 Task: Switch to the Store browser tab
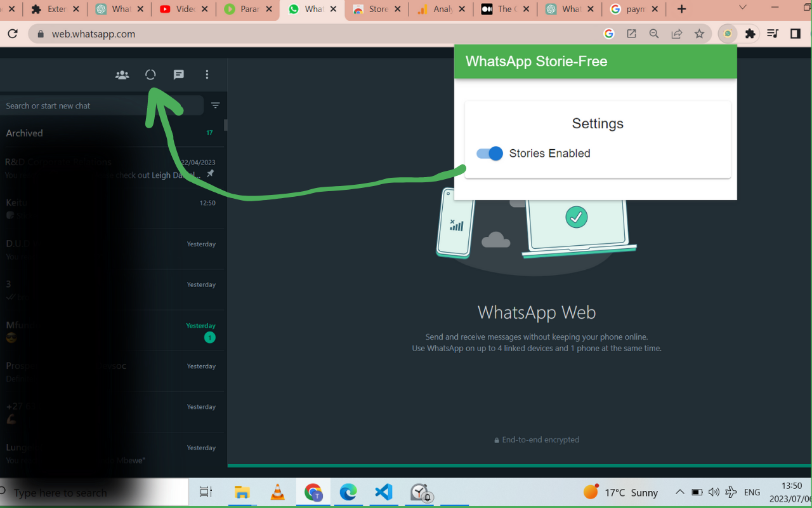[x=377, y=9]
